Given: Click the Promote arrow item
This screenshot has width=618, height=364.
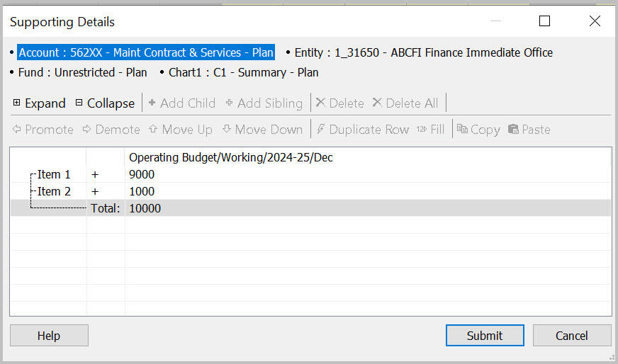Looking at the screenshot, I should pos(43,130).
